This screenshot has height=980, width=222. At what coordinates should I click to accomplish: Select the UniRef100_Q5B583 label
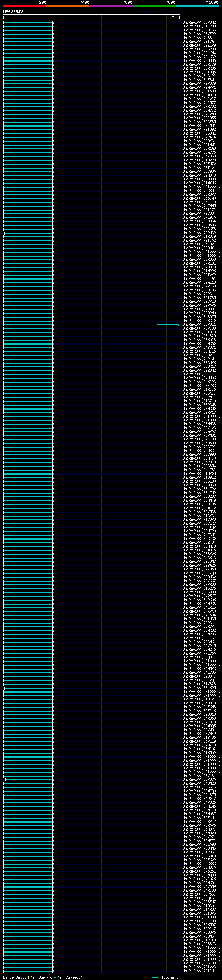coord(199,443)
